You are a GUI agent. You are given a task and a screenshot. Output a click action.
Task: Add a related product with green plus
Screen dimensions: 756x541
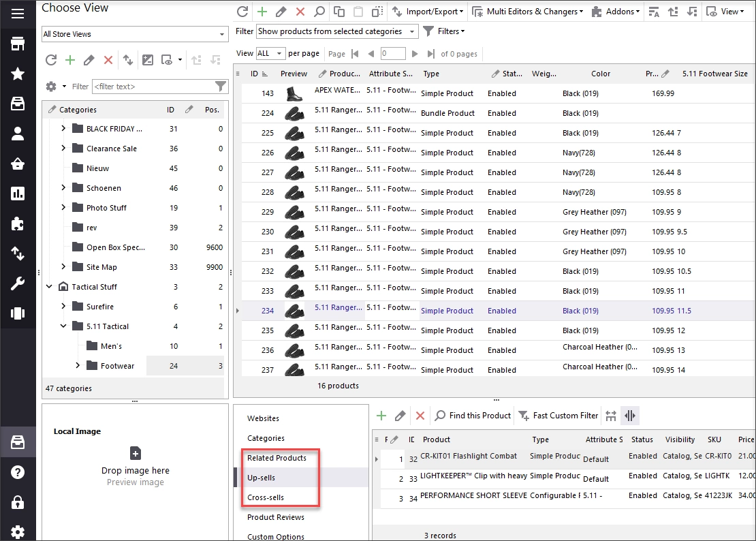[381, 416]
